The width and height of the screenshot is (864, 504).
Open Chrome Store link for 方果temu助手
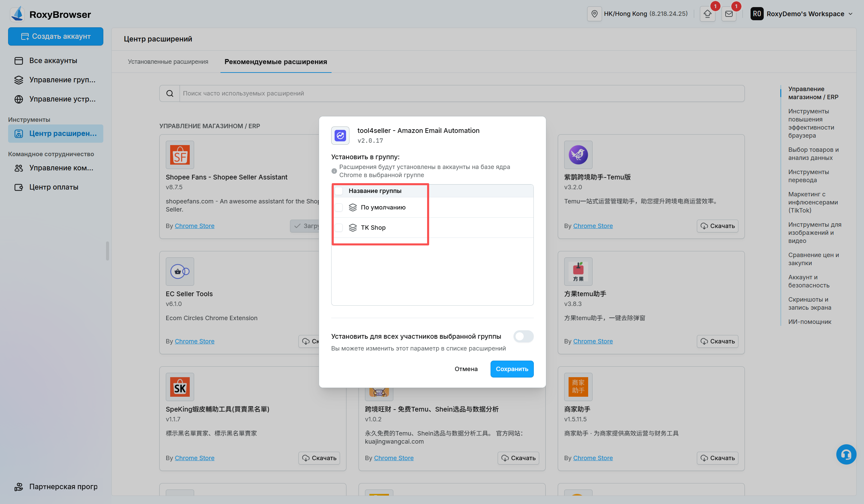click(x=593, y=341)
